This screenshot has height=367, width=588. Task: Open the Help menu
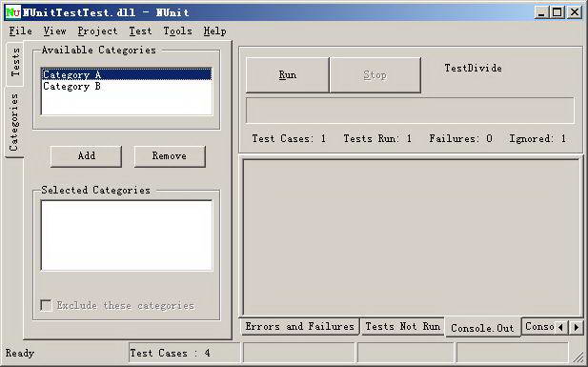coord(214,31)
